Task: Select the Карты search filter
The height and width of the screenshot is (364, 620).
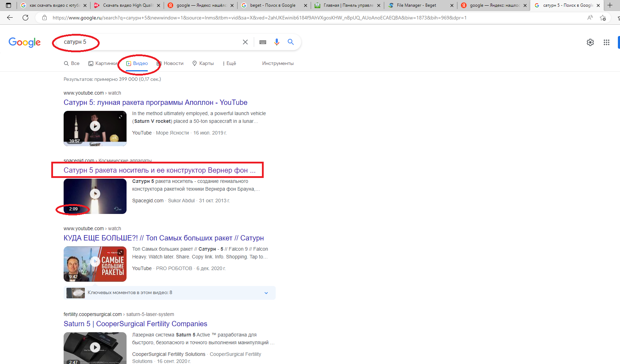Action: coord(203,63)
